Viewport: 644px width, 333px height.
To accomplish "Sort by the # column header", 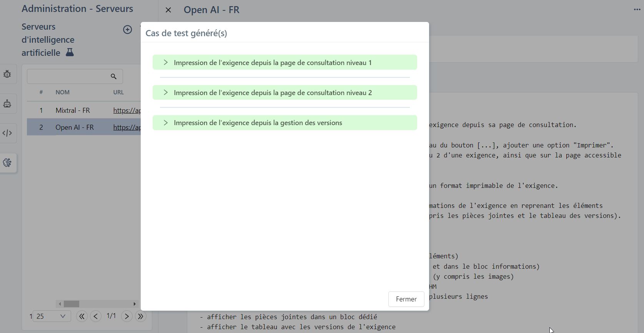I will (x=41, y=92).
